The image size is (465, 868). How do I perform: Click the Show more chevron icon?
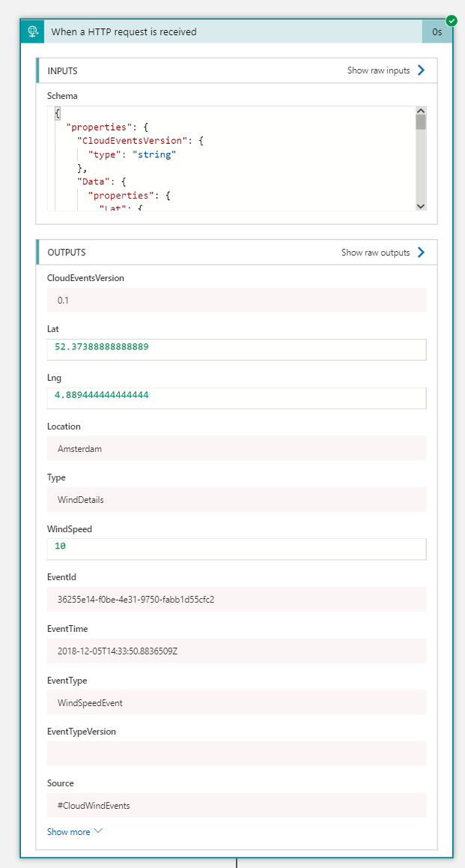pos(98,831)
